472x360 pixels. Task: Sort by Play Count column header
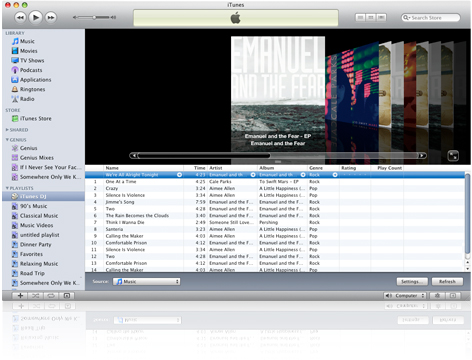387,168
